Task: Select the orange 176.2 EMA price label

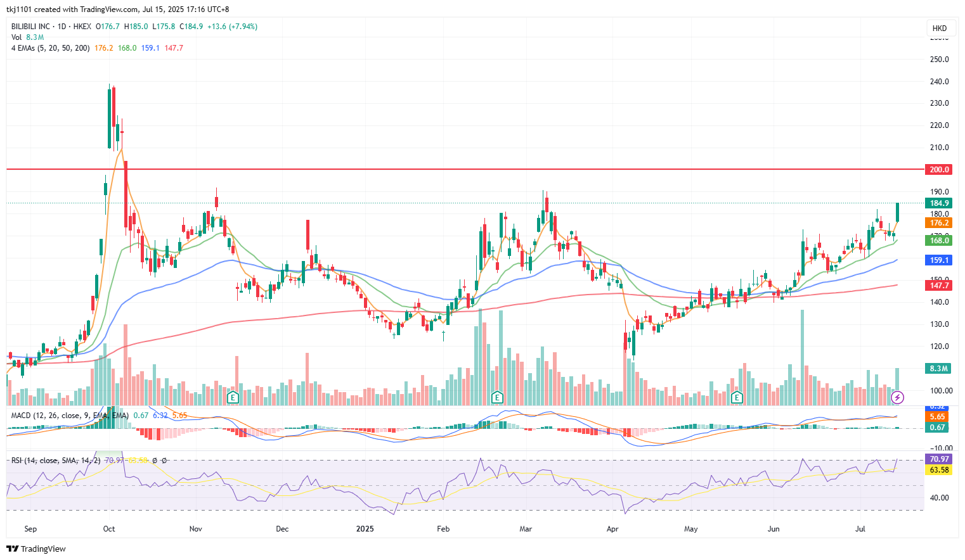Action: click(940, 223)
